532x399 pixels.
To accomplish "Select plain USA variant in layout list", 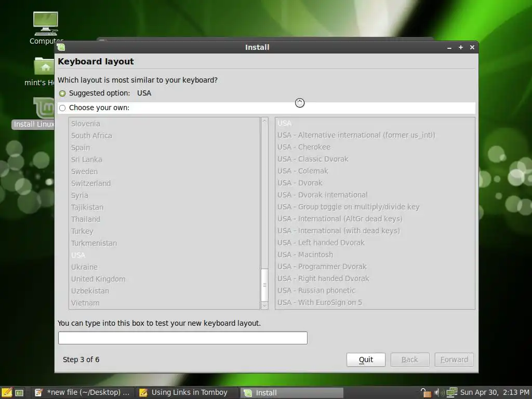I will tap(375, 124).
